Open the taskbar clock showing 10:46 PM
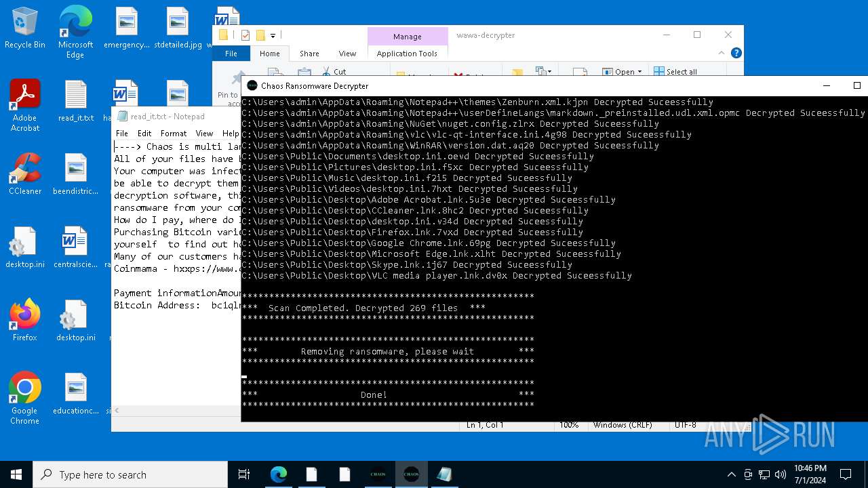This screenshot has height=488, width=868. (810, 474)
